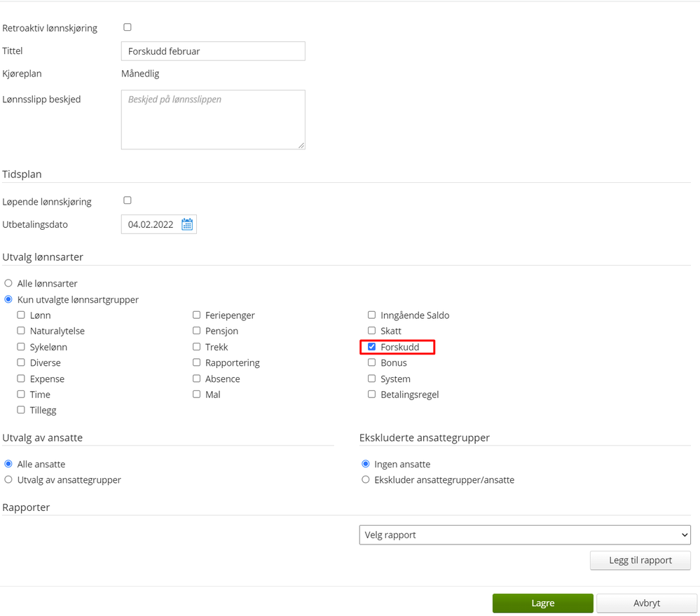Image resolution: width=700 pixels, height=616 pixels.
Task: Tick the Retroaktiv lønnskjøring checkbox
Action: [x=128, y=27]
